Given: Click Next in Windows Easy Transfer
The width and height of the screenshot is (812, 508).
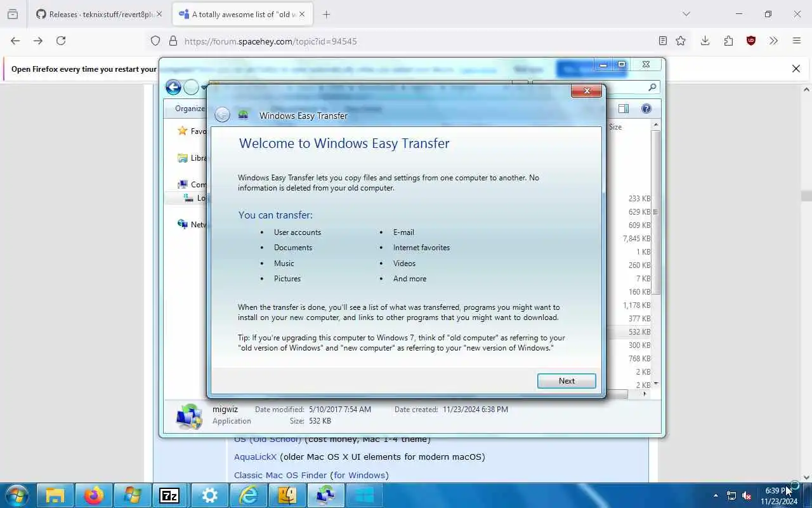Looking at the screenshot, I should tap(566, 381).
